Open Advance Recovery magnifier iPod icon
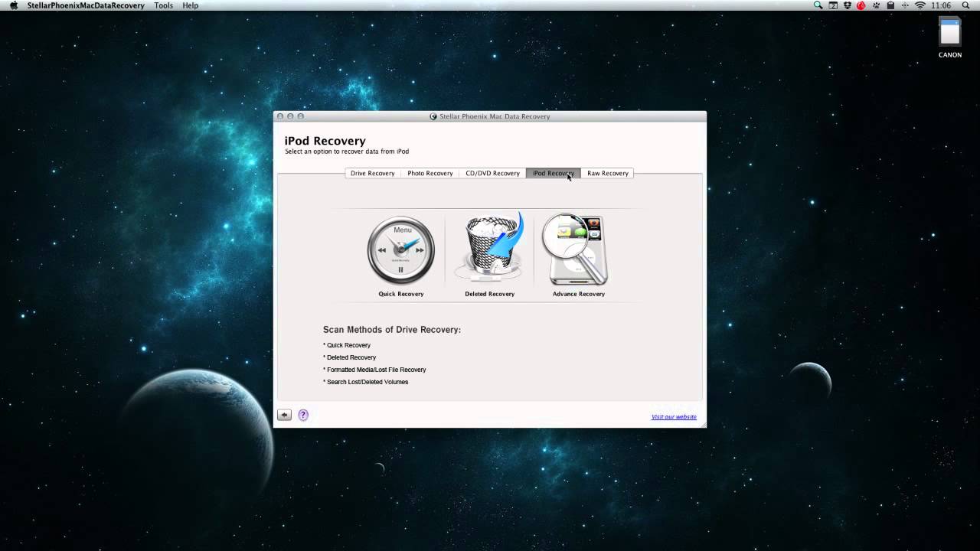The height and width of the screenshot is (551, 980). tap(577, 249)
